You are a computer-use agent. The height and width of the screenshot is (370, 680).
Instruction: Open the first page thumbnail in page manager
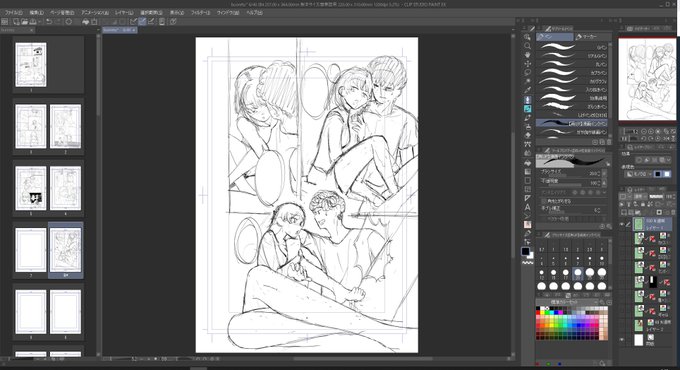click(31, 65)
